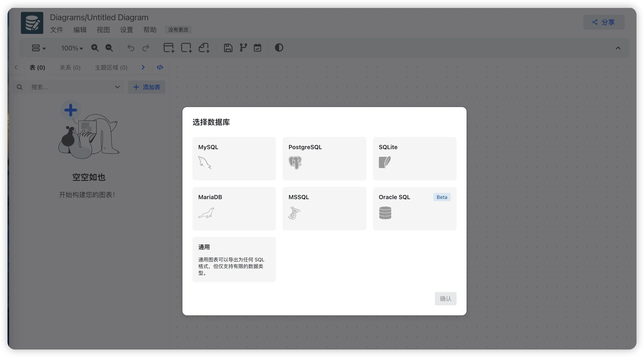Click the save diagram icon

click(x=228, y=48)
